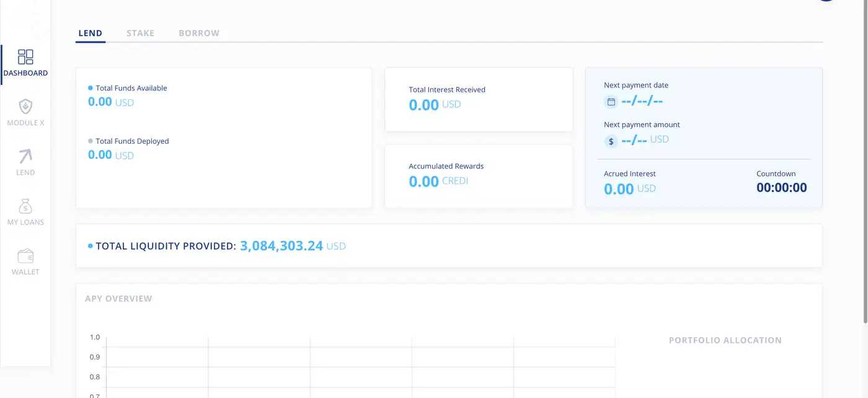This screenshot has height=398, width=868.
Task: Click calendar icon beside next payment date
Action: (x=611, y=102)
